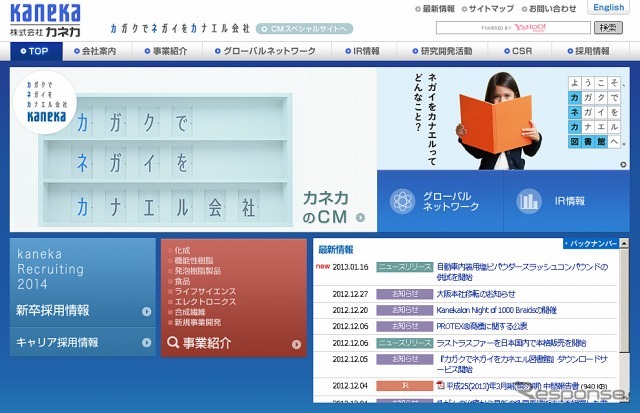640x413 pixels.
Task: Open the バックナンバー link in the news panel
Action: (591, 244)
